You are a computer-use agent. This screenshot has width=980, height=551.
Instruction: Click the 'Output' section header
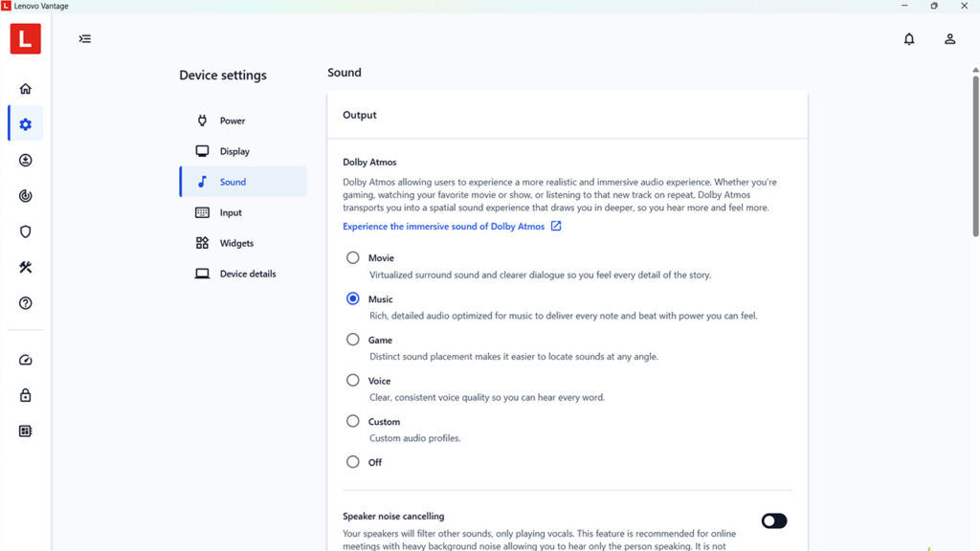(360, 115)
